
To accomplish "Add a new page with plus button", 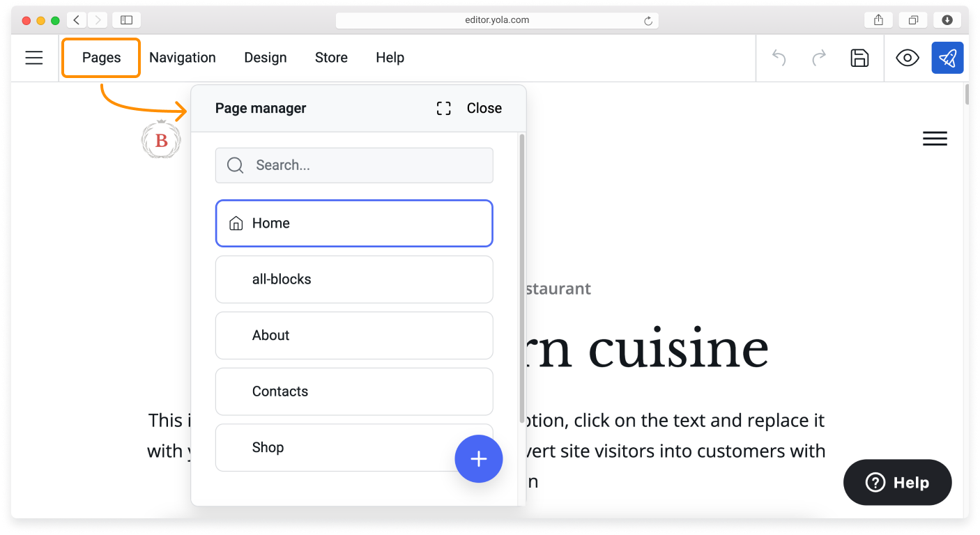I will pos(478,459).
